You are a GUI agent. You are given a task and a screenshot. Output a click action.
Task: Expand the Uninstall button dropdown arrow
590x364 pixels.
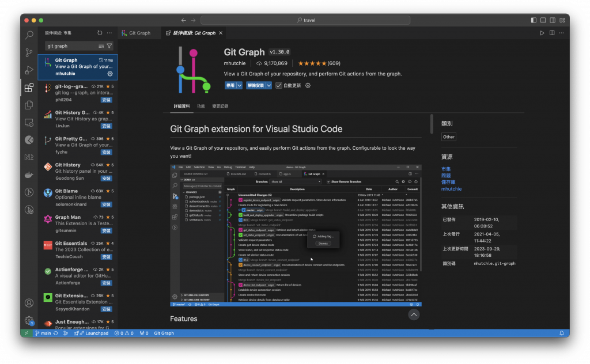coord(269,86)
